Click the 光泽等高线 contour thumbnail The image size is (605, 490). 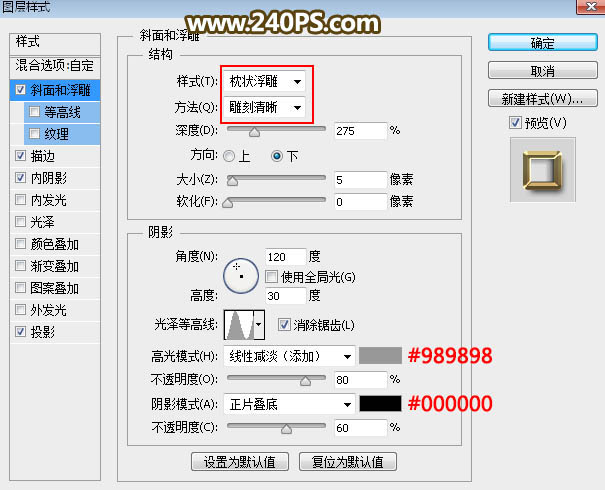point(239,324)
